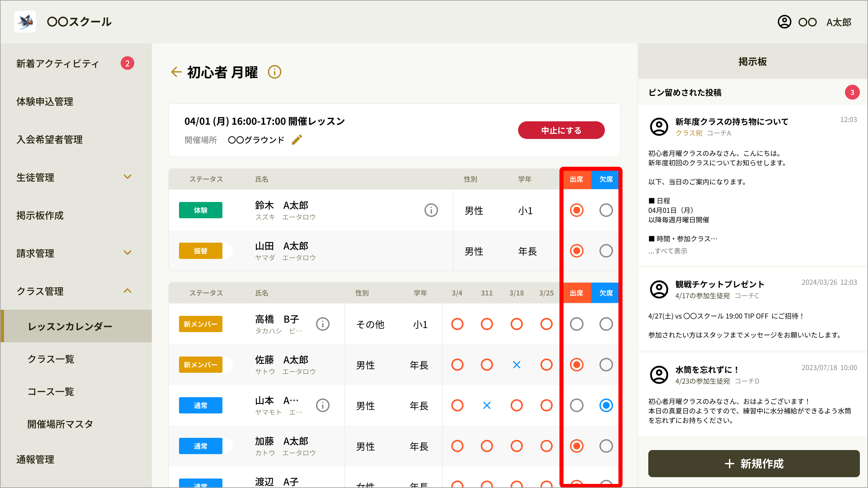Open class info icon next to 初心者 月曜

click(275, 72)
